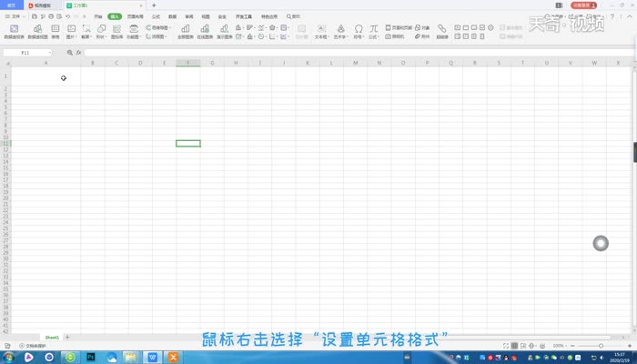637x364 pixels.
Task: Collapse the ribbon with the chevron
Action: (630, 16)
